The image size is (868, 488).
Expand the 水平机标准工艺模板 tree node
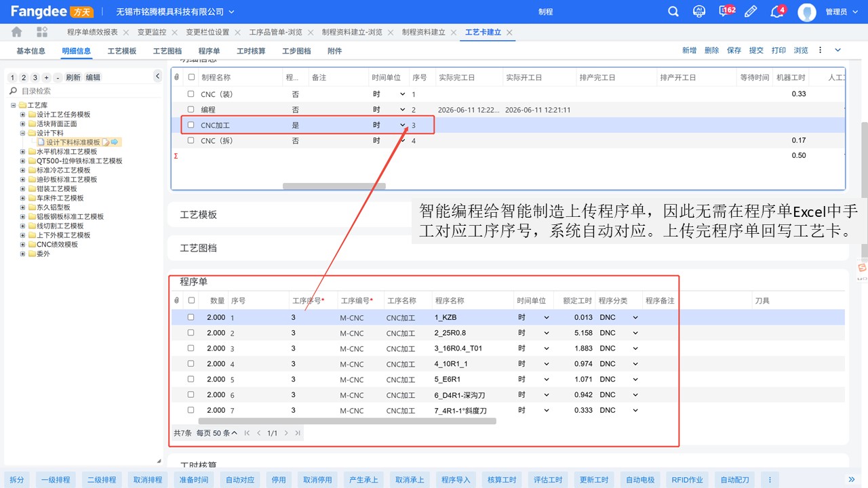22,152
